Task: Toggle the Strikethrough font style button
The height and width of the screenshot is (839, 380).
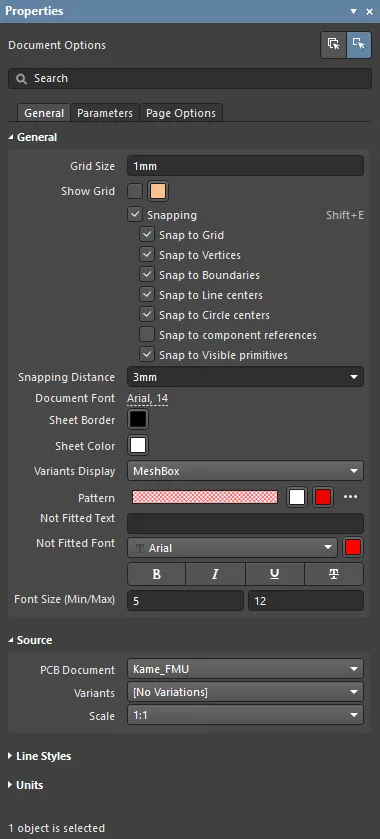Action: click(x=334, y=574)
